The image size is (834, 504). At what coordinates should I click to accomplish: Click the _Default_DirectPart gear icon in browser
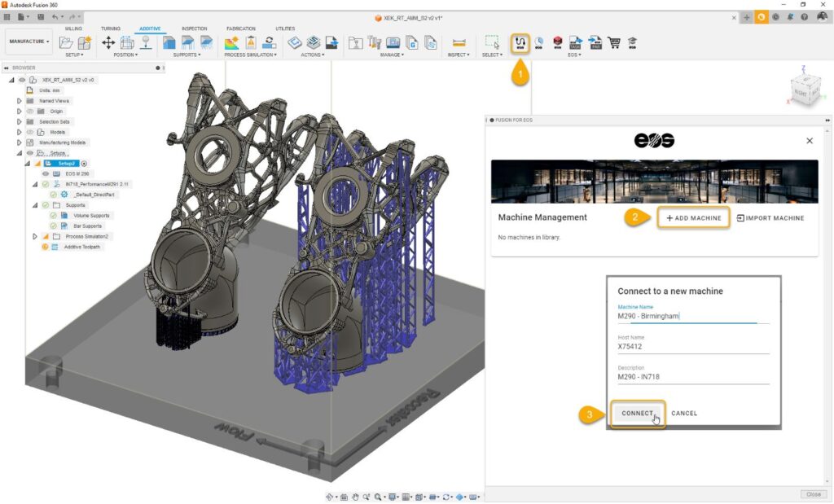point(63,194)
